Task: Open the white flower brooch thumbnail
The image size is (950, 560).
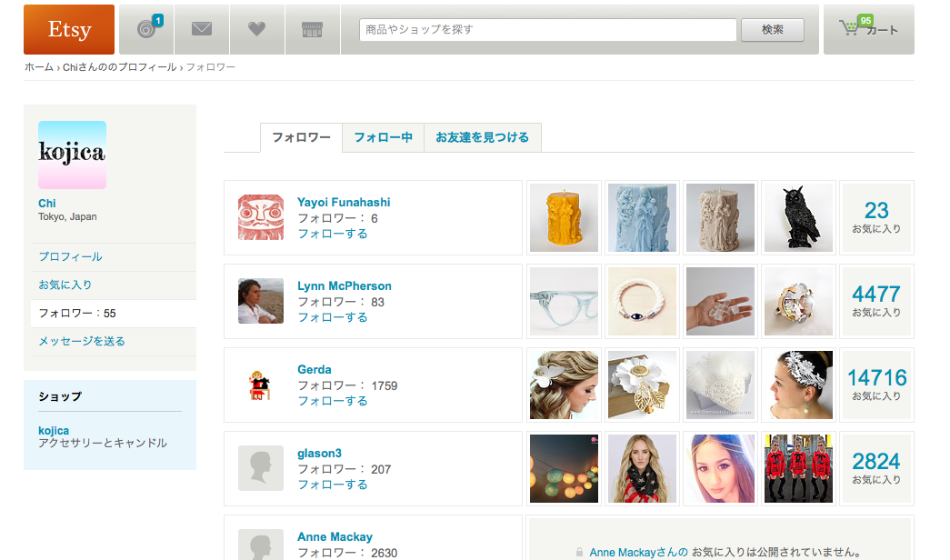Action: 642,385
